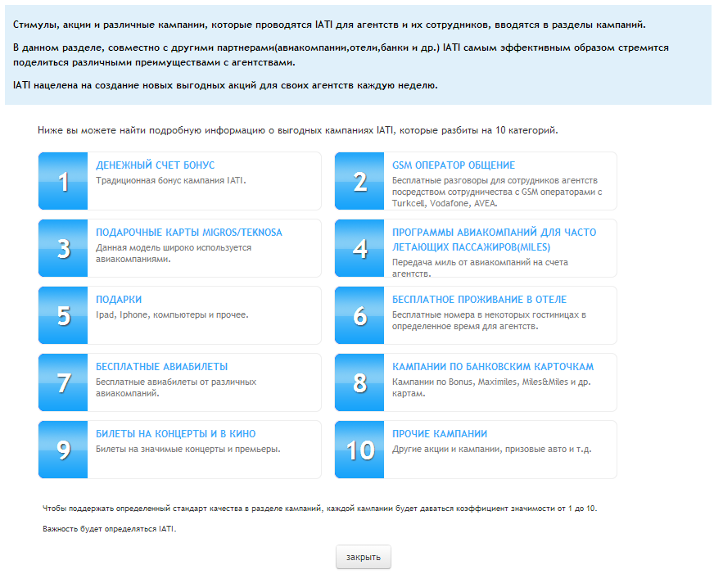Open the ПРОЧИЕ КАМПАНИИ link

pos(440,434)
